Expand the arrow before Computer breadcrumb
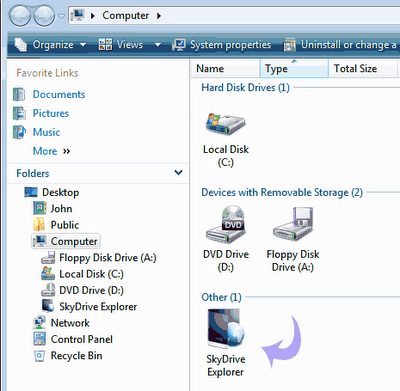This screenshot has height=391, width=400. point(93,16)
